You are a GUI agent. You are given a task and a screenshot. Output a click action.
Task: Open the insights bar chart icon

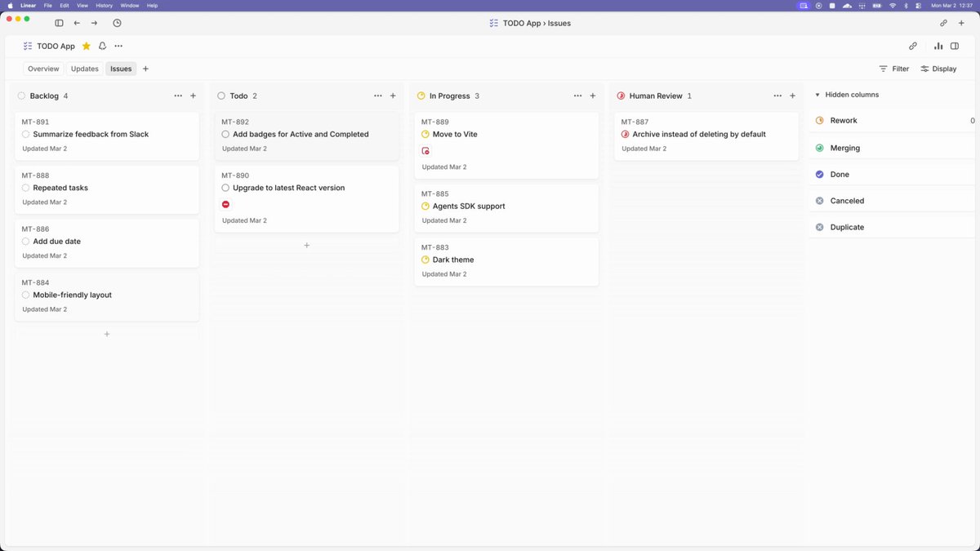[938, 47]
